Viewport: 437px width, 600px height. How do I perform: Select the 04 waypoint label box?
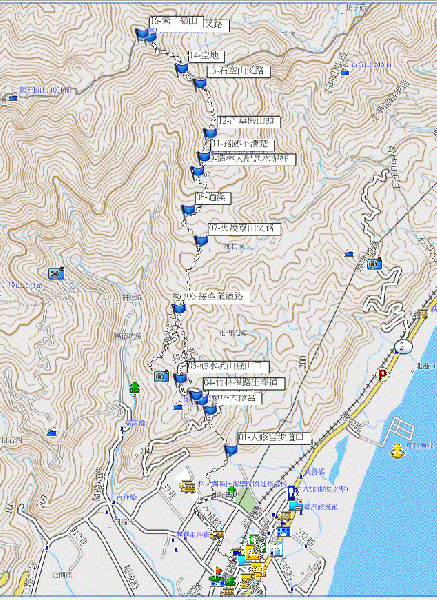(244, 383)
